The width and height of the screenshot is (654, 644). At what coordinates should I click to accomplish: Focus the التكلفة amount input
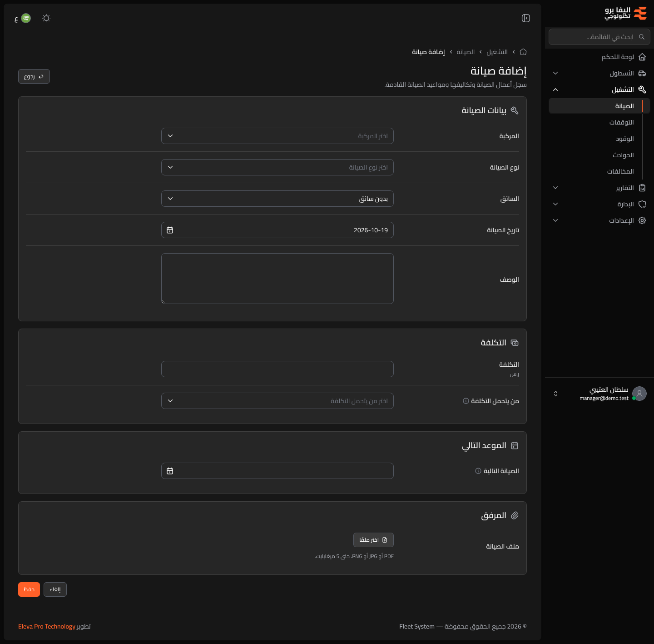point(277,369)
